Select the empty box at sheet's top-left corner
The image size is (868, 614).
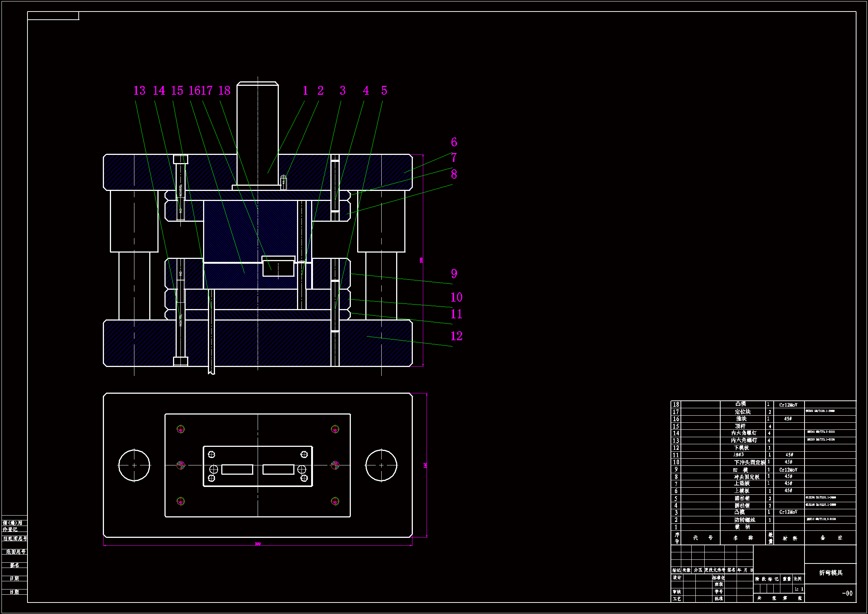click(53, 16)
